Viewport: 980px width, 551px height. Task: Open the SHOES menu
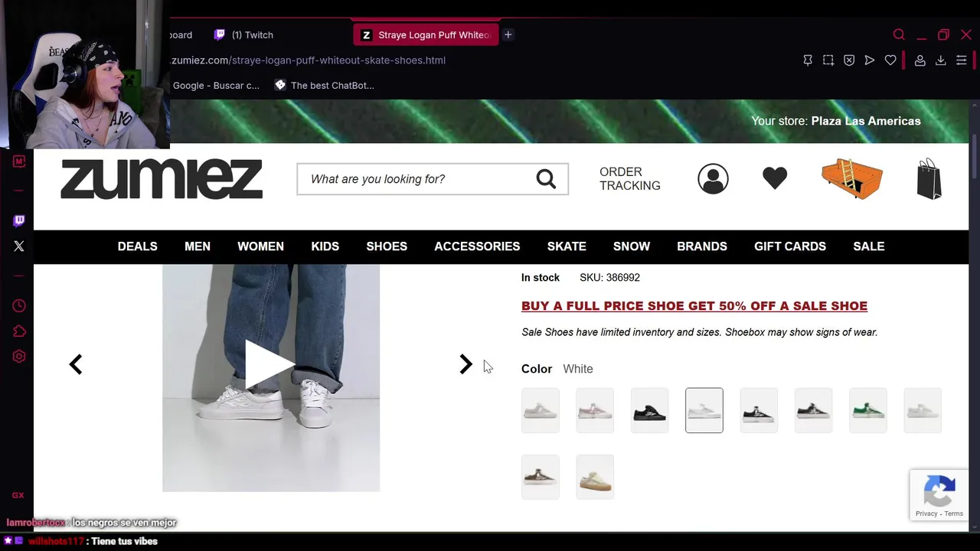[x=387, y=246]
